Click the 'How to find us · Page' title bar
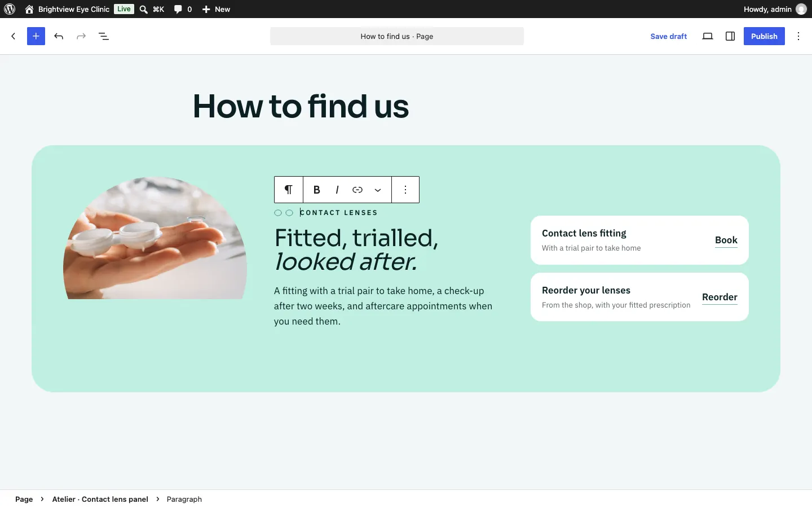 (x=397, y=36)
